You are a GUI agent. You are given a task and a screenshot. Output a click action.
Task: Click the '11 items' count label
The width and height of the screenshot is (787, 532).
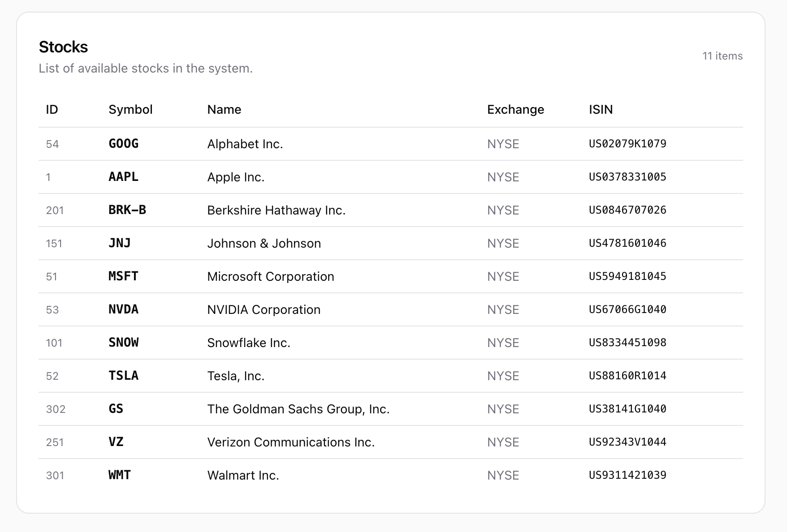(x=722, y=56)
